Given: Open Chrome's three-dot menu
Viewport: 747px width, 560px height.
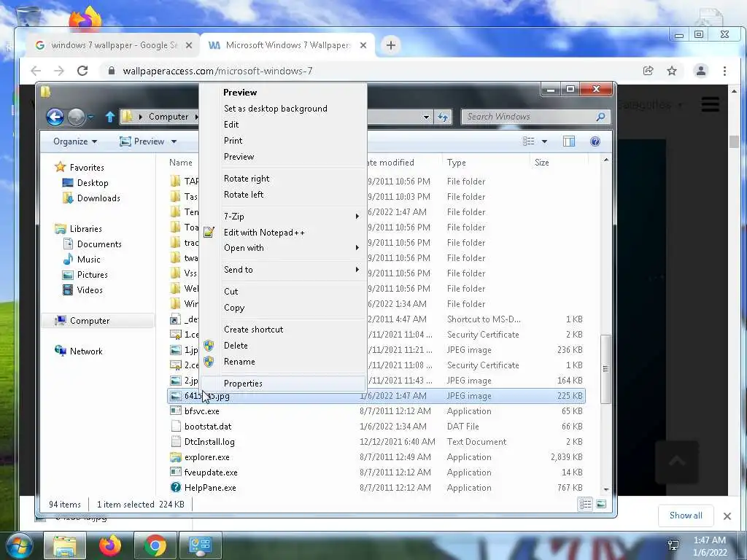Looking at the screenshot, I should coord(724,71).
